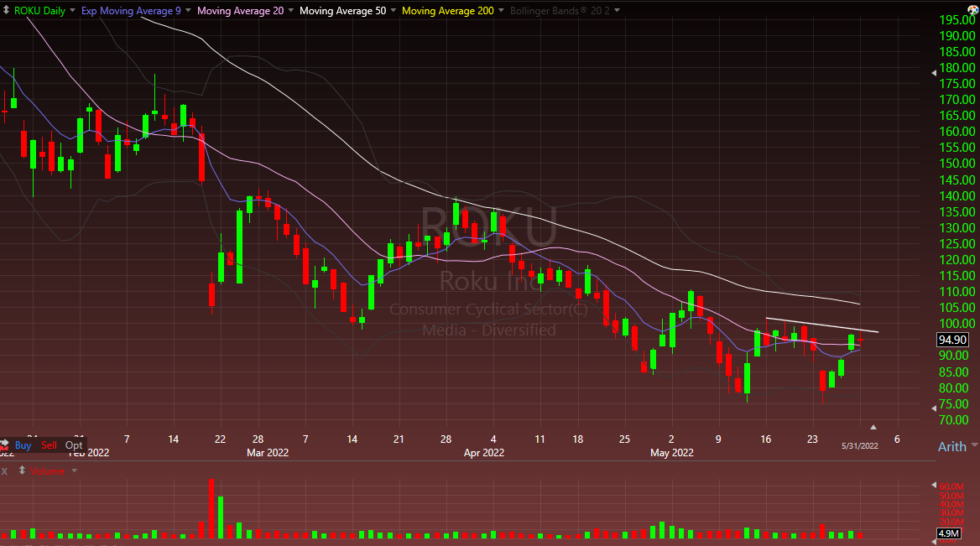Click the 5/31/2022 date label
This screenshot has width=980, height=546.
coord(860,446)
